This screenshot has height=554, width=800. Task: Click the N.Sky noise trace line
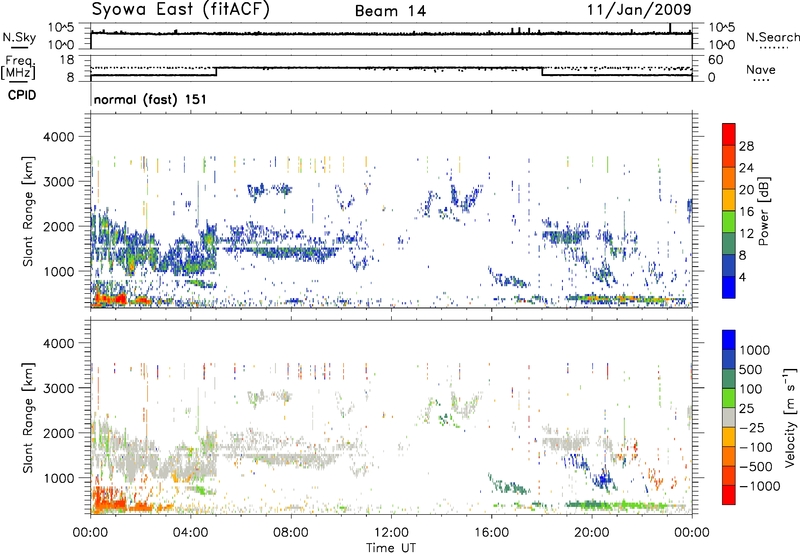391,34
